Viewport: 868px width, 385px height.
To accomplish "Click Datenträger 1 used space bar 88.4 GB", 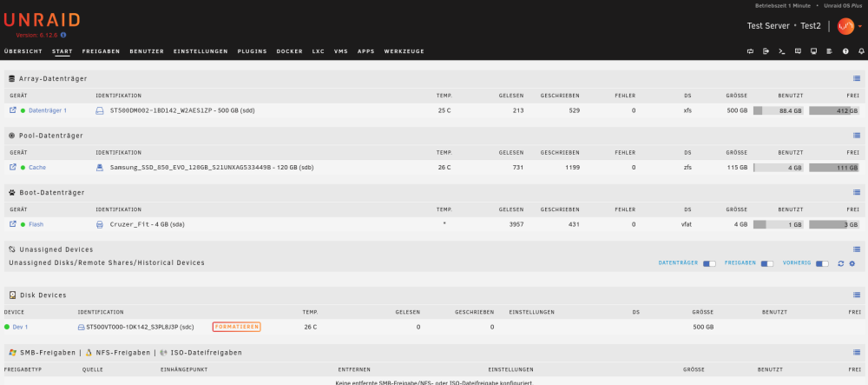I will point(779,110).
